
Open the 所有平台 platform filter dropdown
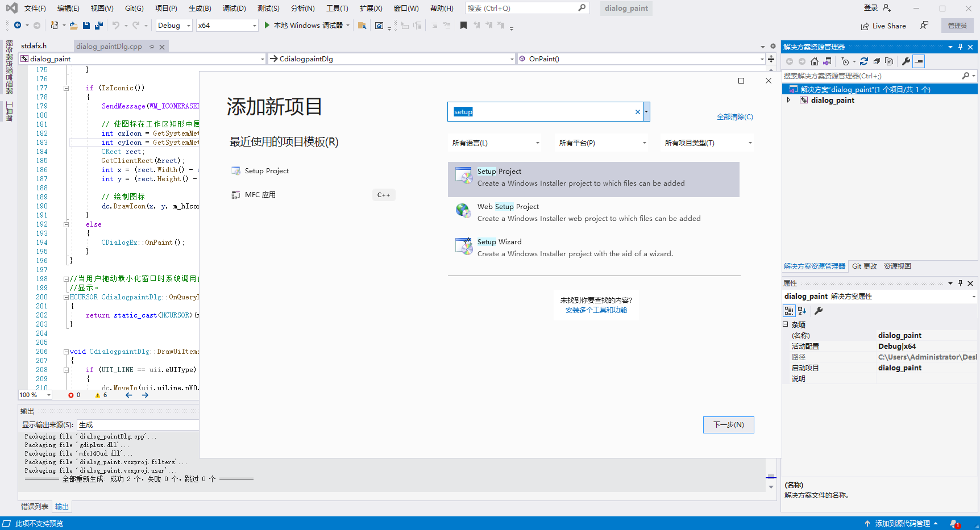[x=603, y=143]
